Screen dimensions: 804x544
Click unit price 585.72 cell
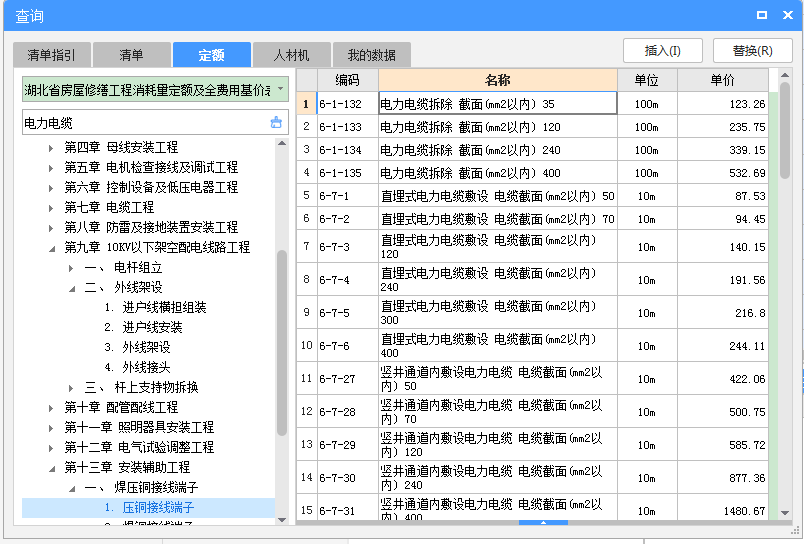click(x=722, y=445)
